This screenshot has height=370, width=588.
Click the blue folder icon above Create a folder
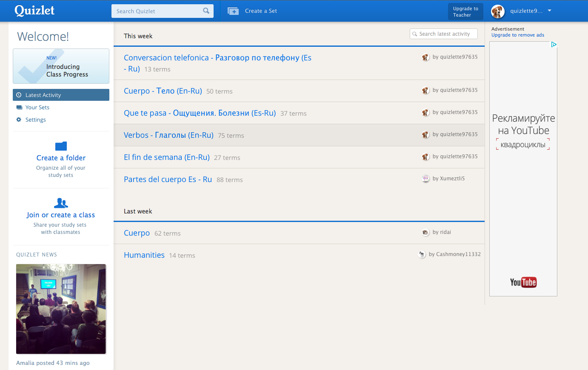point(61,145)
